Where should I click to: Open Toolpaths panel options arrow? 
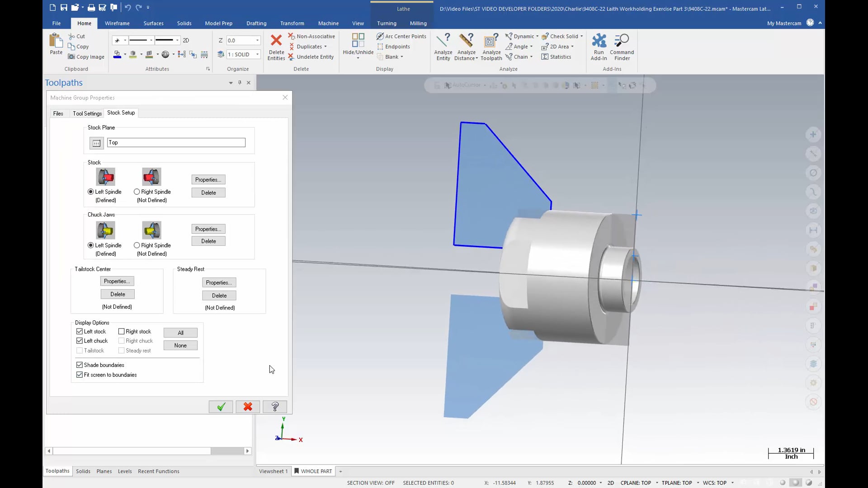click(231, 83)
